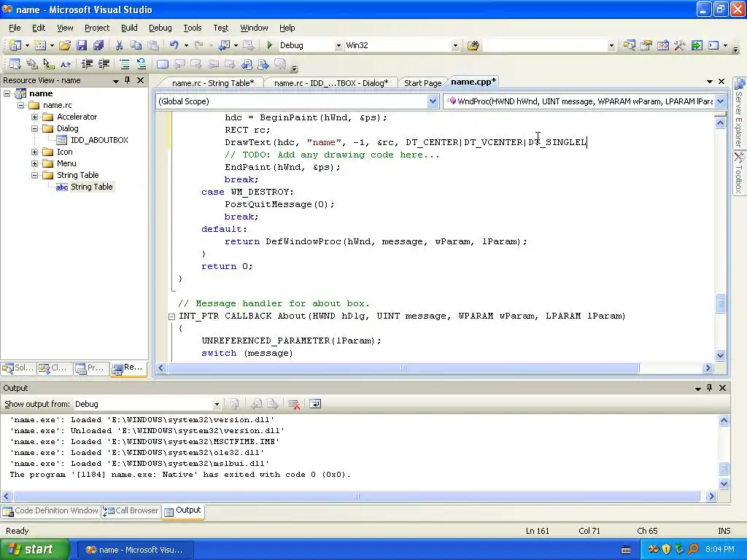Image resolution: width=747 pixels, height=560 pixels.
Task: Clear all output with the red X icon
Action: 294,404
